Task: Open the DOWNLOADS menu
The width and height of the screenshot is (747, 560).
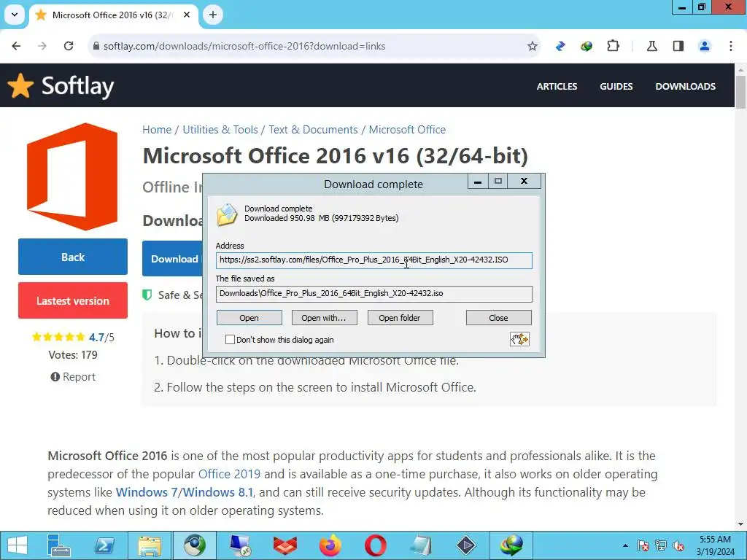Action: [x=685, y=86]
